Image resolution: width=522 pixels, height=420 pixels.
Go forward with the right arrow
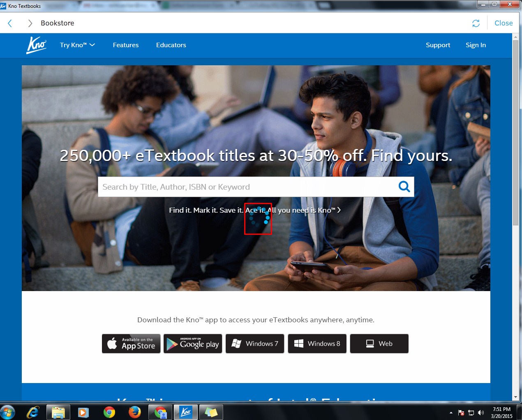(x=30, y=23)
